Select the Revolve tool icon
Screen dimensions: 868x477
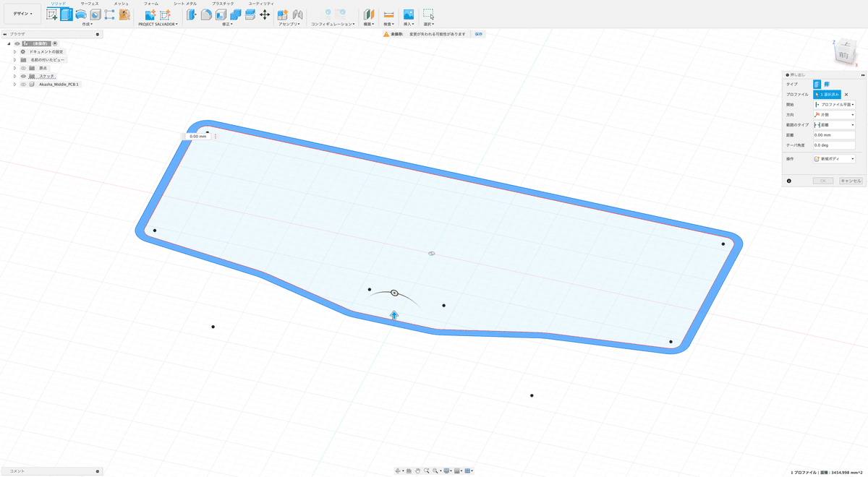[81, 14]
